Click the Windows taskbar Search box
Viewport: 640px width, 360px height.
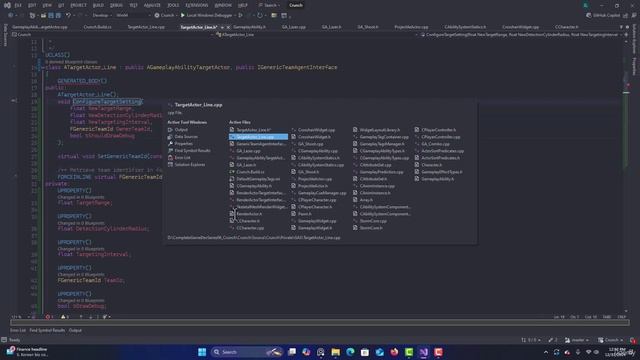click(x=247, y=352)
